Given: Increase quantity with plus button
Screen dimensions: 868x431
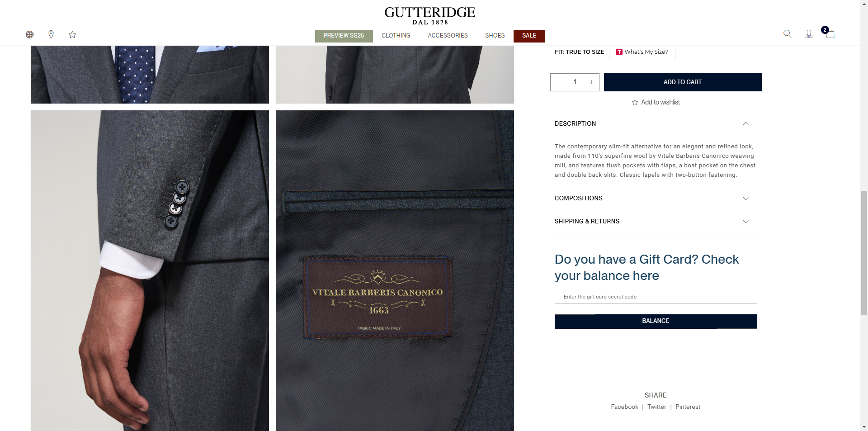Looking at the screenshot, I should pyautogui.click(x=591, y=82).
